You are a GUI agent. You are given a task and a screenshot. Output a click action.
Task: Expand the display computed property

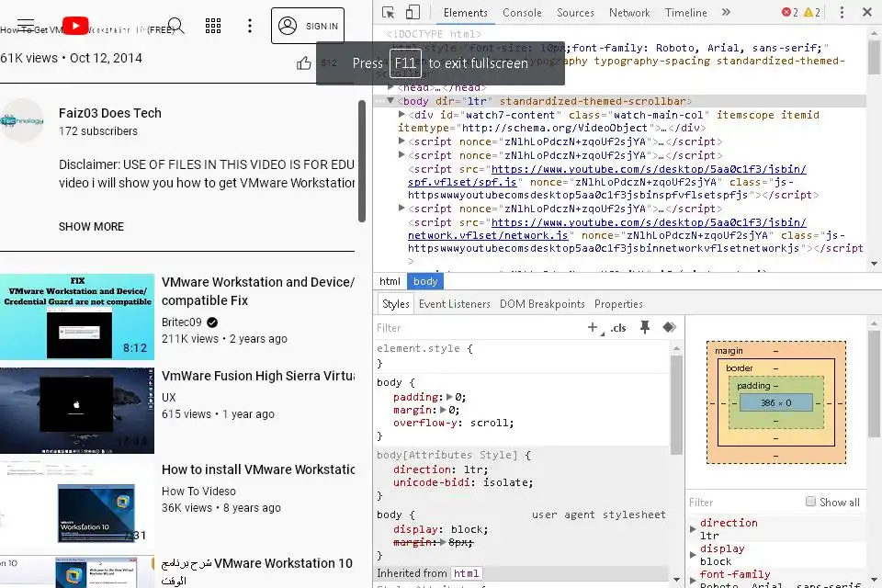[693, 555]
